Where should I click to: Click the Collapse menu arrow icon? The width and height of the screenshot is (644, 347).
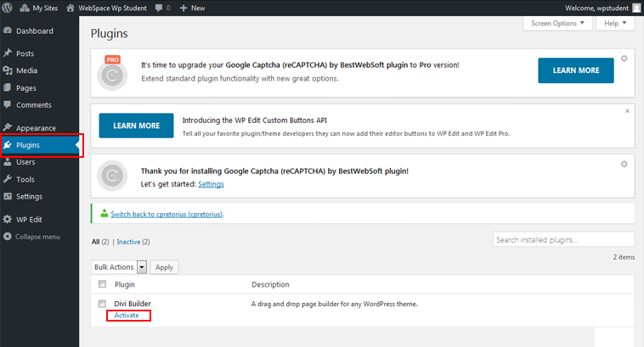click(8, 236)
